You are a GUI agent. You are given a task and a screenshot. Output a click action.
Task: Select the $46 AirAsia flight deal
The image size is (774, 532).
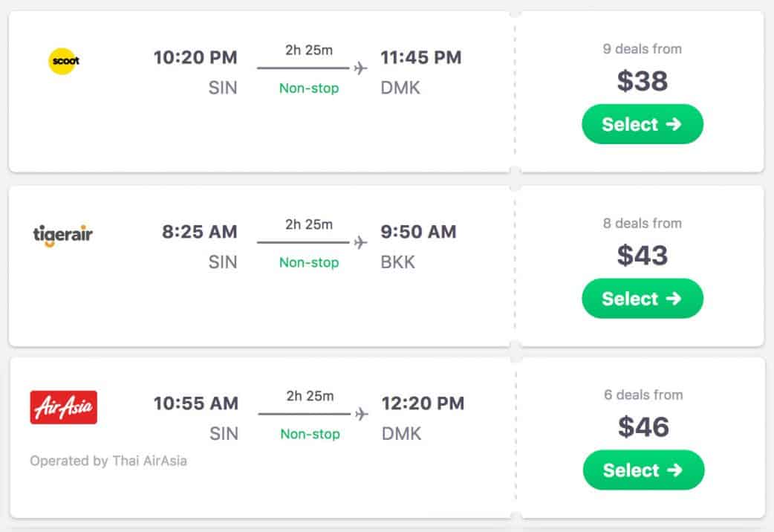[643, 470]
